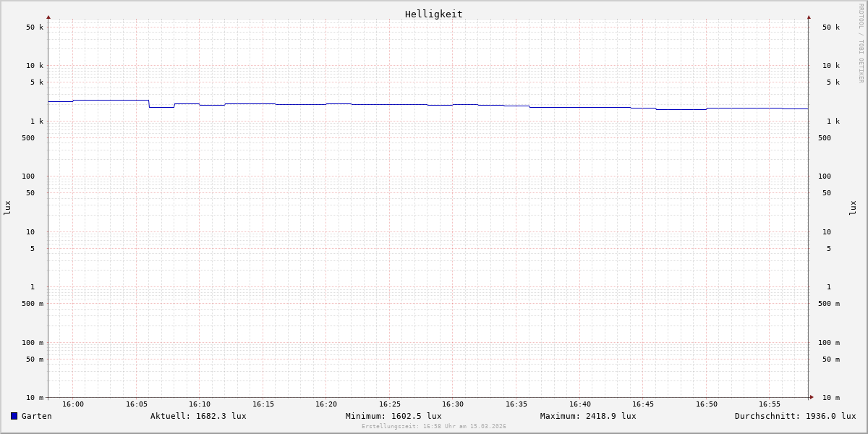This screenshot has height=434, width=868.
Task: Click the Erstellungszeit timestamp footer text
Action: [434, 427]
